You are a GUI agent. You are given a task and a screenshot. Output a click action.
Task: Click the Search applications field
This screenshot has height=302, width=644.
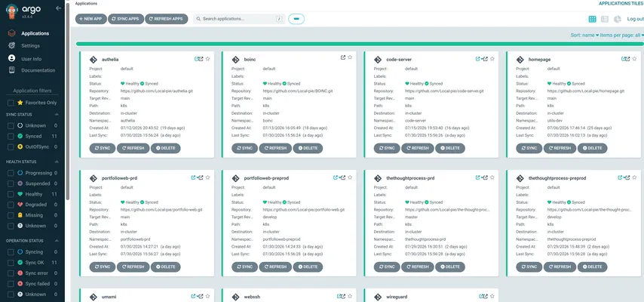pyautogui.click(x=239, y=19)
